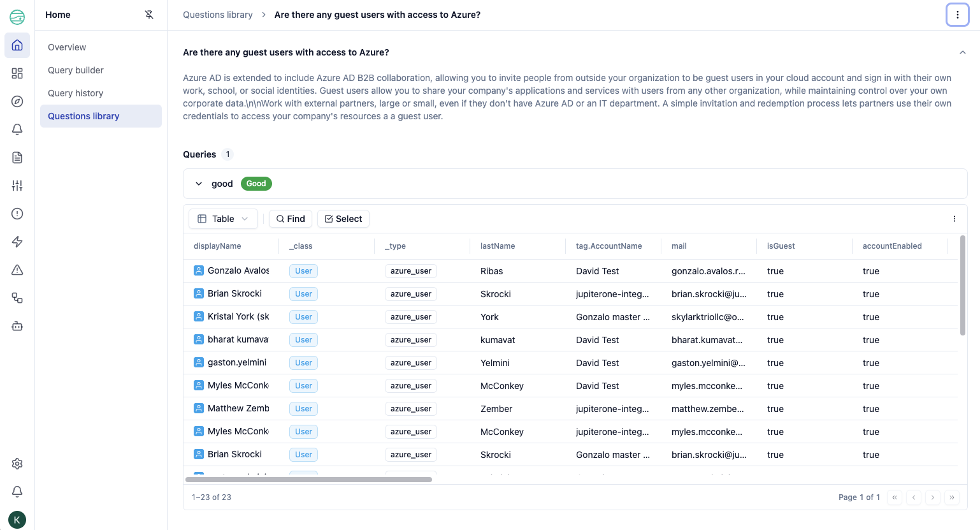This screenshot has width=980, height=530.
Task: Go to next page button
Action: pyautogui.click(x=933, y=497)
